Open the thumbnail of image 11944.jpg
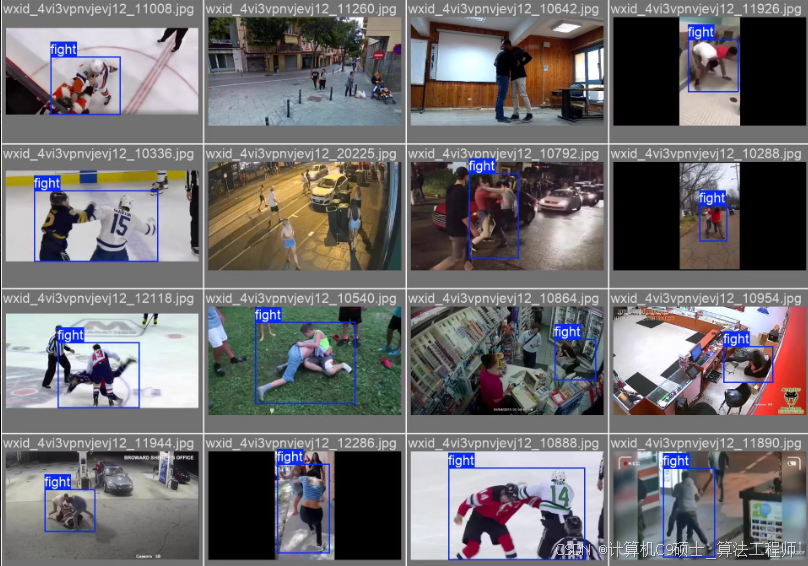This screenshot has width=808, height=566. [x=102, y=506]
